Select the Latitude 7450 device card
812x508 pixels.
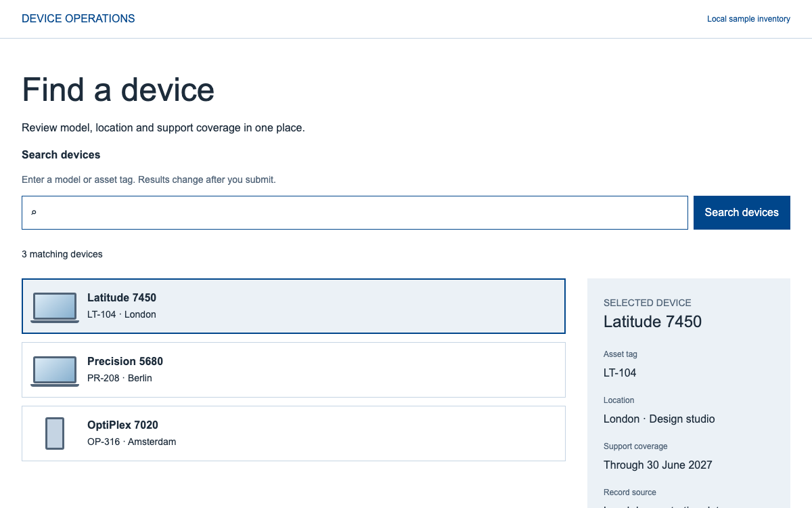[294, 306]
